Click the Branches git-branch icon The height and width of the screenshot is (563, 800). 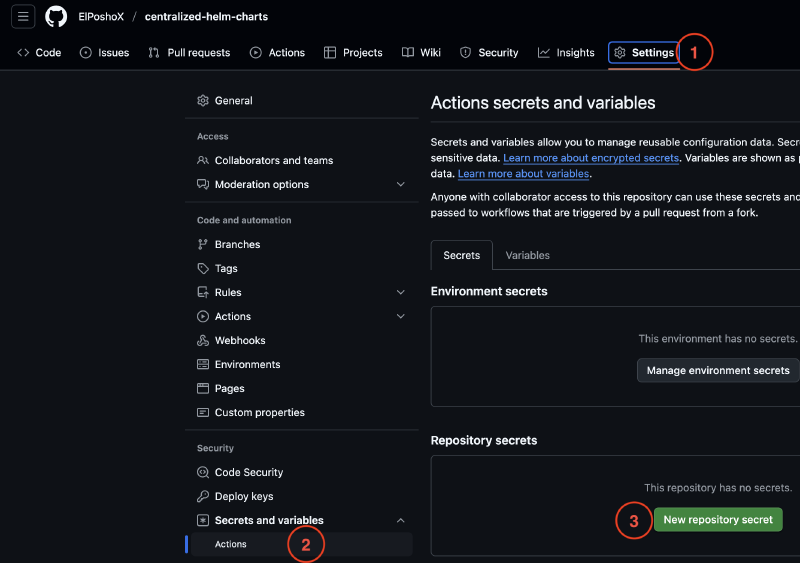(203, 244)
